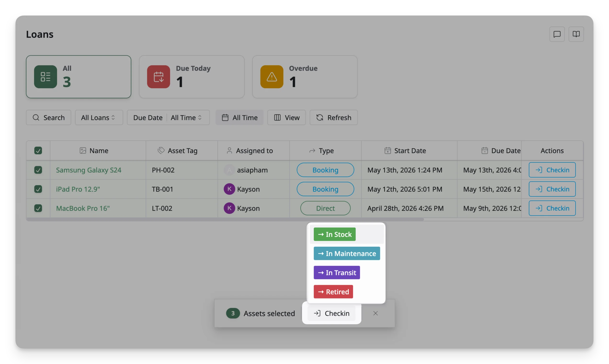
Task: Uncheck the iPad Pro 12.9" row checkbox
Action: [x=38, y=189]
